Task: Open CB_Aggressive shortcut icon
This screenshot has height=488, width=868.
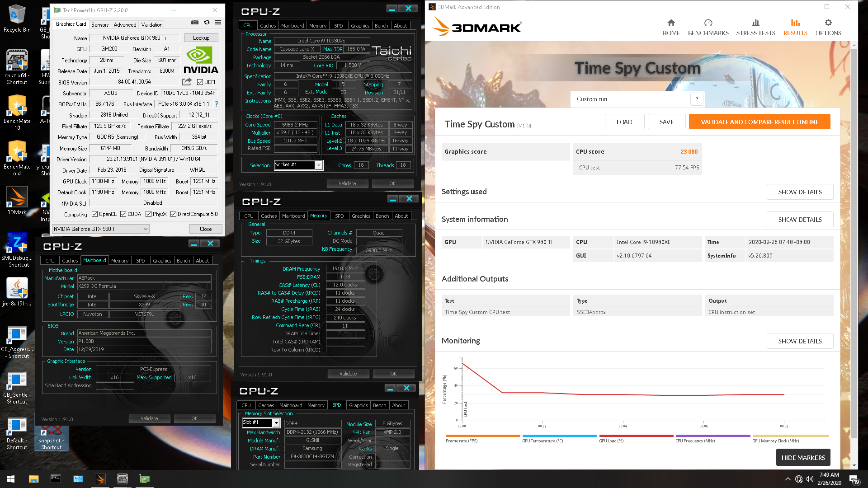Action: pos(17,342)
